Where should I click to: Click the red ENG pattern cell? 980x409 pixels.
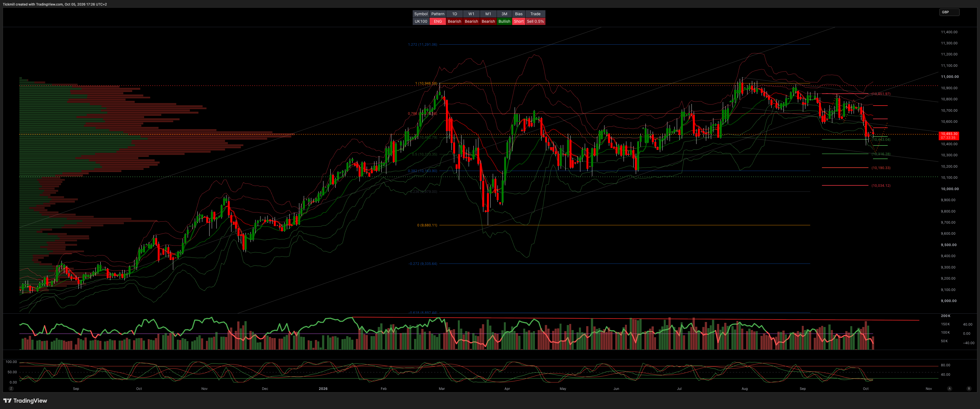pos(438,21)
